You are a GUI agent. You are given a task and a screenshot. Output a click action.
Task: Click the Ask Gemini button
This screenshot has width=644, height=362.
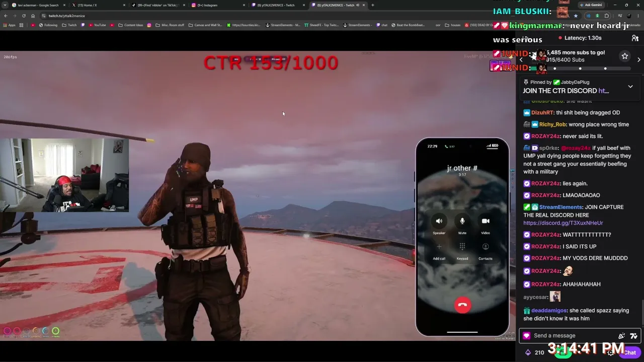(x=591, y=5)
